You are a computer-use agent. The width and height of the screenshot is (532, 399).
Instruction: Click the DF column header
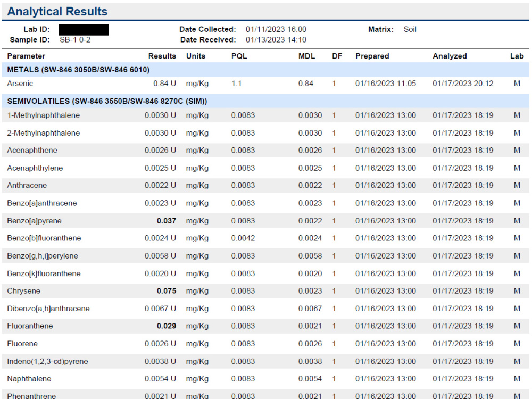pyautogui.click(x=337, y=56)
